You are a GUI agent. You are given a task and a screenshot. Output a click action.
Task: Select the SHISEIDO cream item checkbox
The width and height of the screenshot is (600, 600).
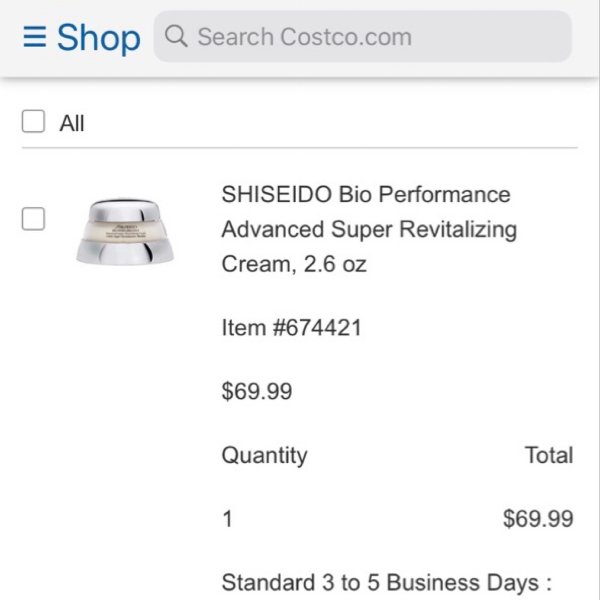pos(33,219)
